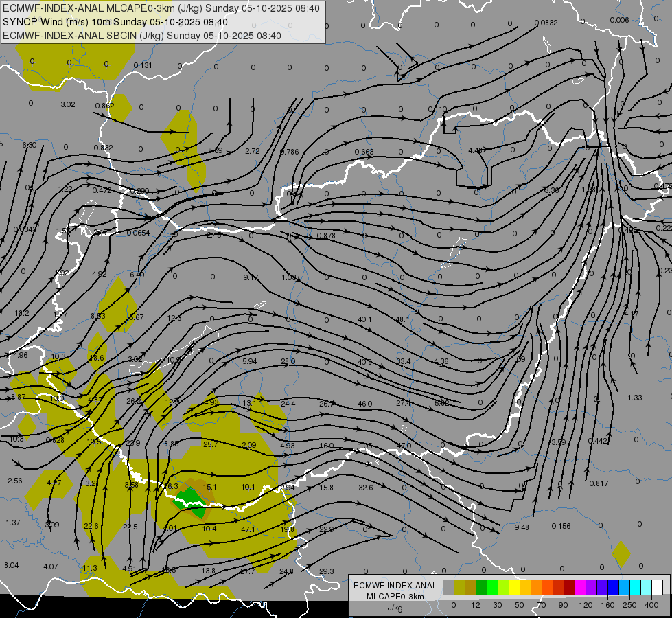Click the legend tick label 70
Screen dimensions: 672x618
pyautogui.click(x=542, y=605)
